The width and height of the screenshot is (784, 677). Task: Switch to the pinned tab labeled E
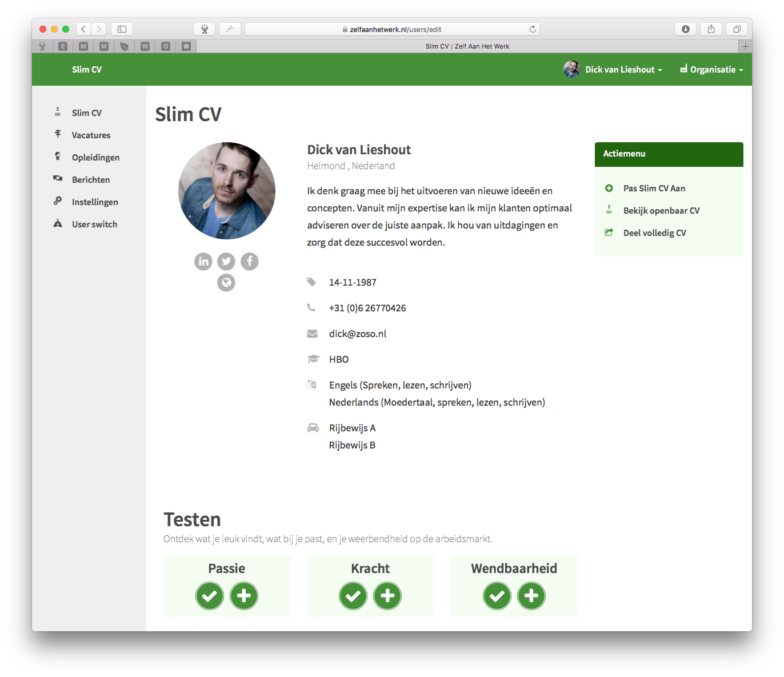click(x=63, y=46)
